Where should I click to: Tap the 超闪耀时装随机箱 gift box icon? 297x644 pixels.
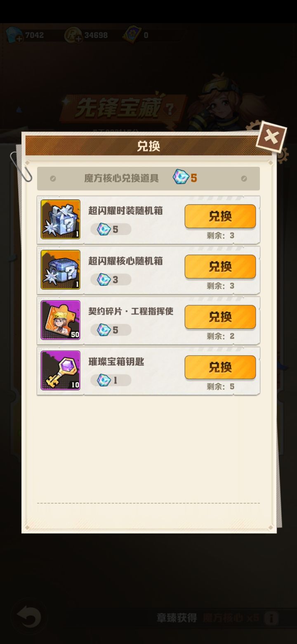(61, 219)
